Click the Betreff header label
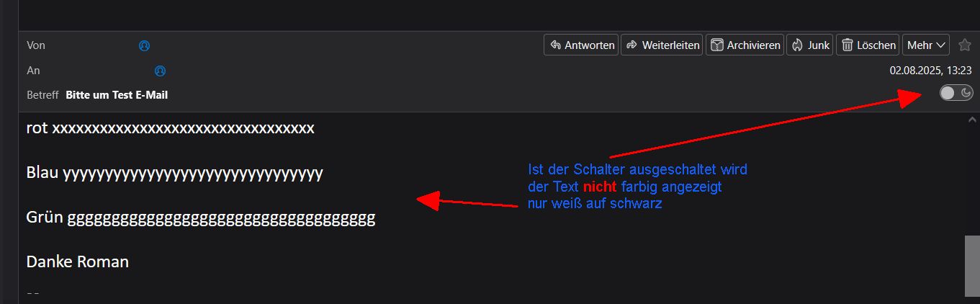This screenshot has height=304, width=980. tap(42, 94)
